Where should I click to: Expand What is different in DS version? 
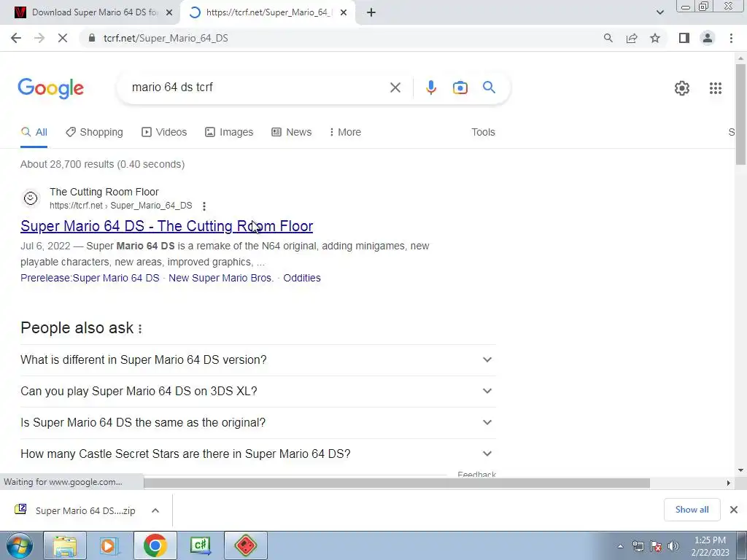pyautogui.click(x=258, y=360)
